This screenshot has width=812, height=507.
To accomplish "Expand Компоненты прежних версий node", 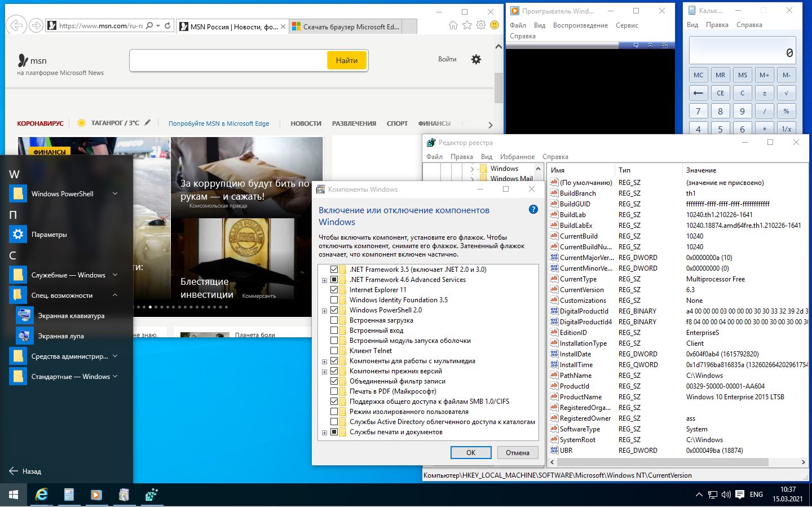I will tap(324, 371).
